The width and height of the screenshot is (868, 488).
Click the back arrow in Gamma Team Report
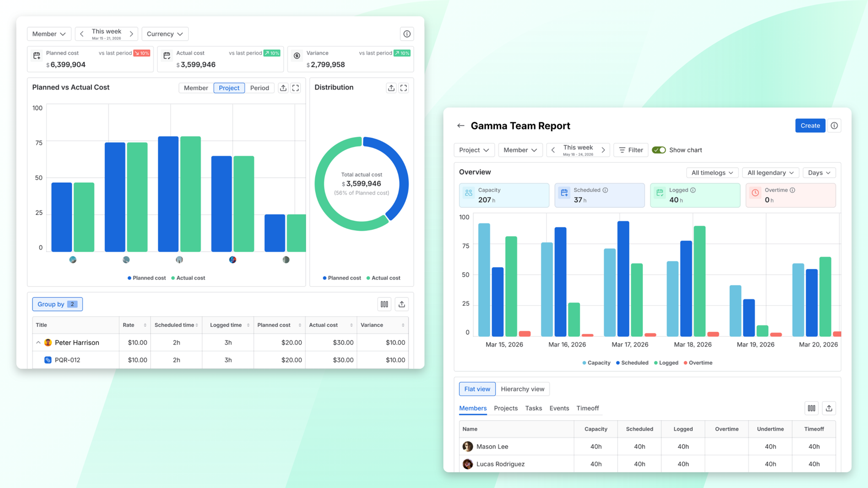pos(461,126)
